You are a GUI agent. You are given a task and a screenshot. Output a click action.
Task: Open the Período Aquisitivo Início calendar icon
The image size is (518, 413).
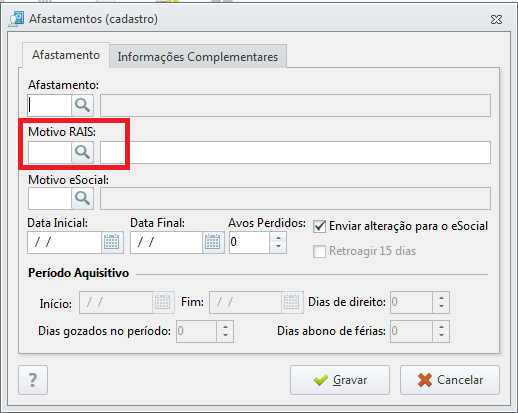(163, 302)
